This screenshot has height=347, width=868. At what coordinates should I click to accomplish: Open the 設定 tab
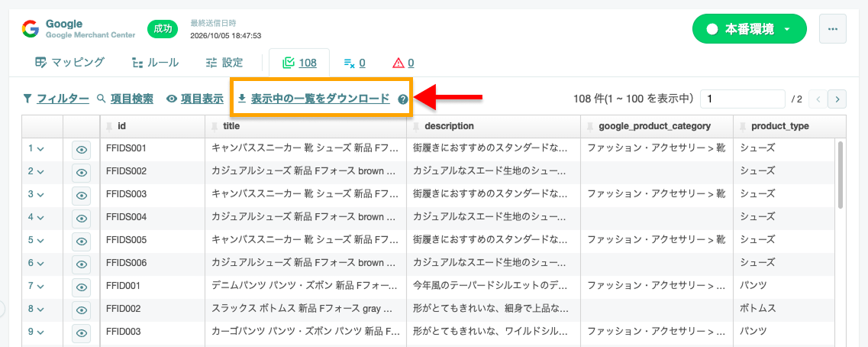point(224,63)
